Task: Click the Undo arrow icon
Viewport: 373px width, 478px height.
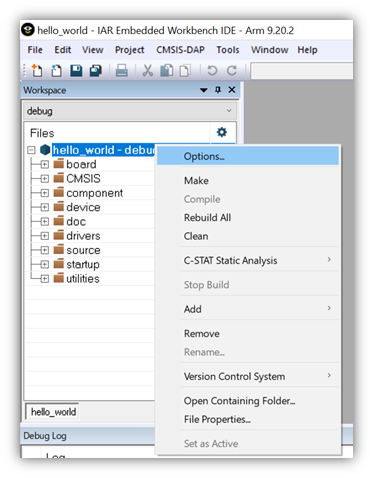Action: click(212, 71)
